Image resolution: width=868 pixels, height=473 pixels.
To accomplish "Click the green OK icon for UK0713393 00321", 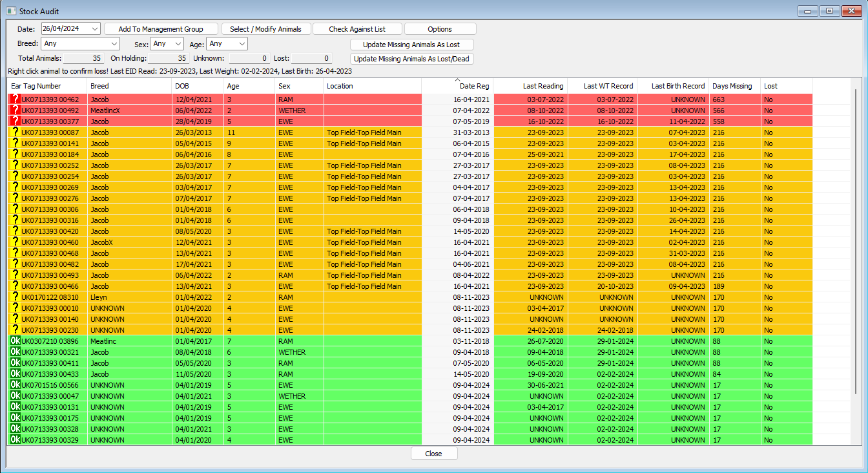I will point(15,352).
